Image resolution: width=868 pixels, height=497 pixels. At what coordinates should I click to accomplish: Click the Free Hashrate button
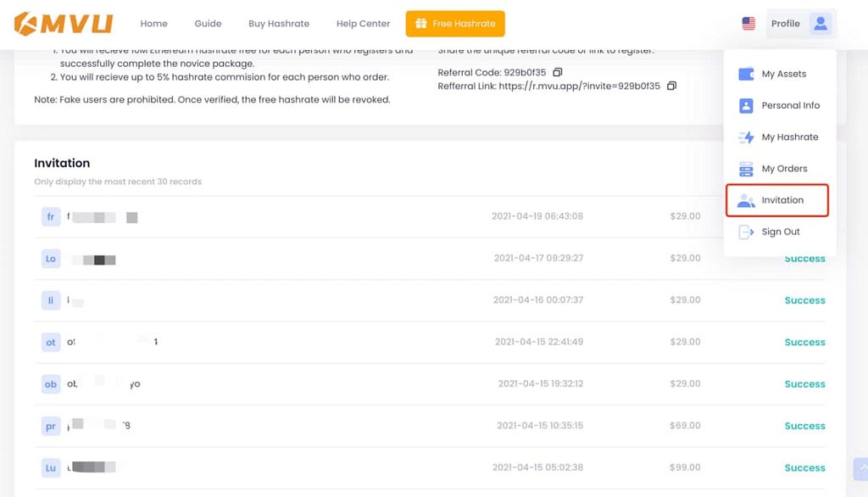[x=455, y=24]
